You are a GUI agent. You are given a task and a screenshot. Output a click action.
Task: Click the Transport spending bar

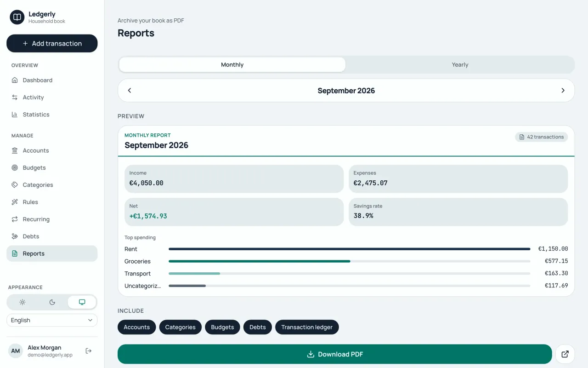[350, 274]
